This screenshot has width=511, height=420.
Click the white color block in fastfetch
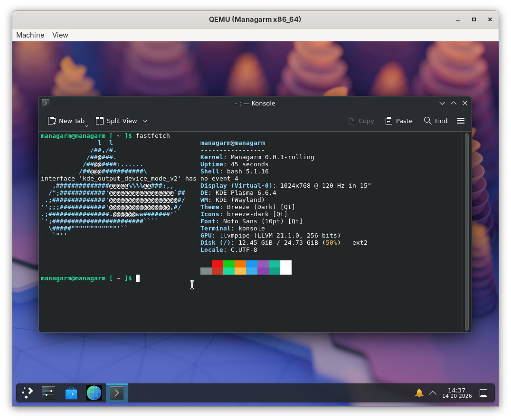point(286,267)
